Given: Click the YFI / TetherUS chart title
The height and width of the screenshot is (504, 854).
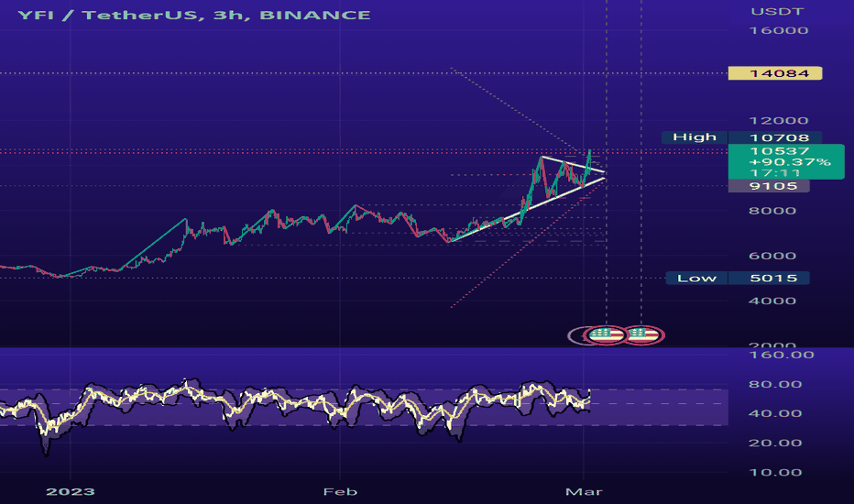Looking at the screenshot, I should [194, 15].
